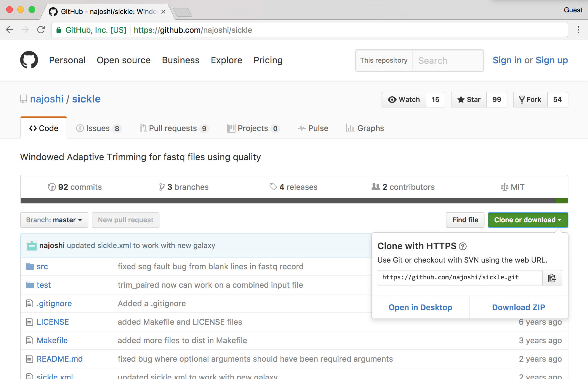Go back with browser back arrow
This screenshot has height=379, width=588.
tap(10, 30)
